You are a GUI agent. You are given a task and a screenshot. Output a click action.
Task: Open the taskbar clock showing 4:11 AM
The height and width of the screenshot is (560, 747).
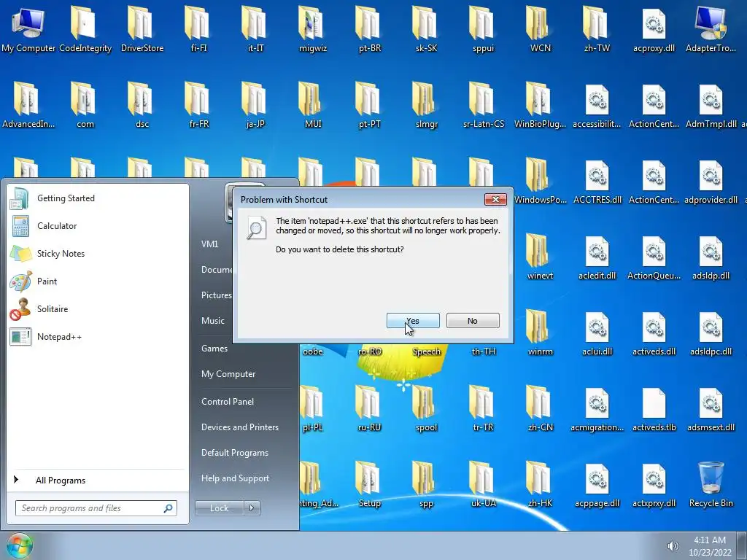(710, 546)
